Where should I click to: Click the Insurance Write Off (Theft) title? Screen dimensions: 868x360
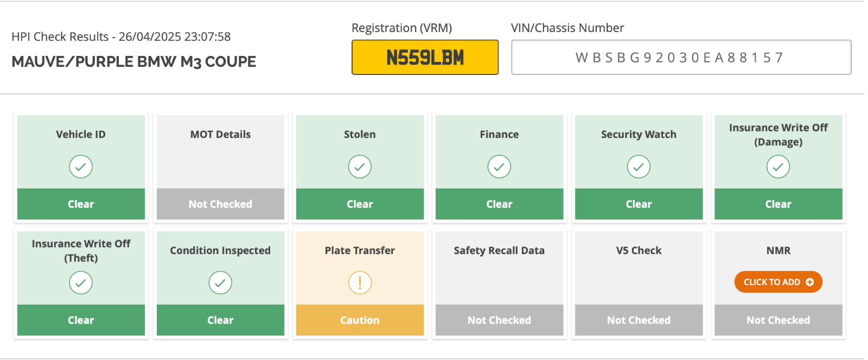tap(81, 251)
